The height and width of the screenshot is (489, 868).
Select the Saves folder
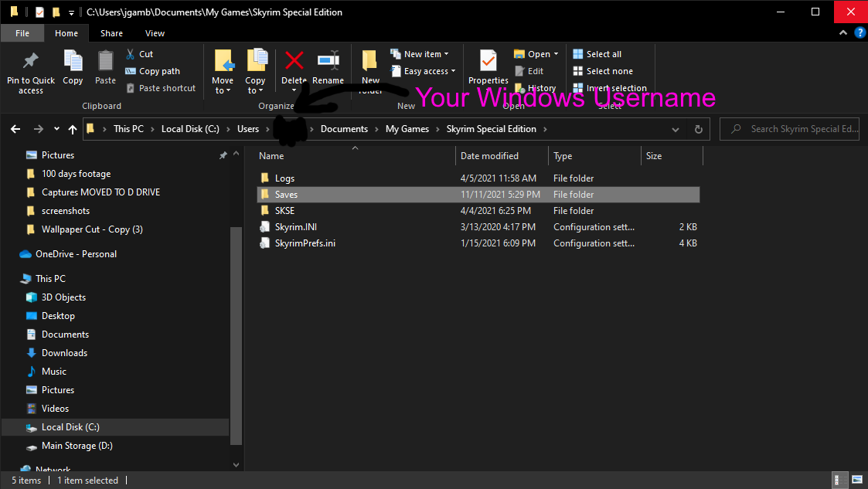pos(478,195)
